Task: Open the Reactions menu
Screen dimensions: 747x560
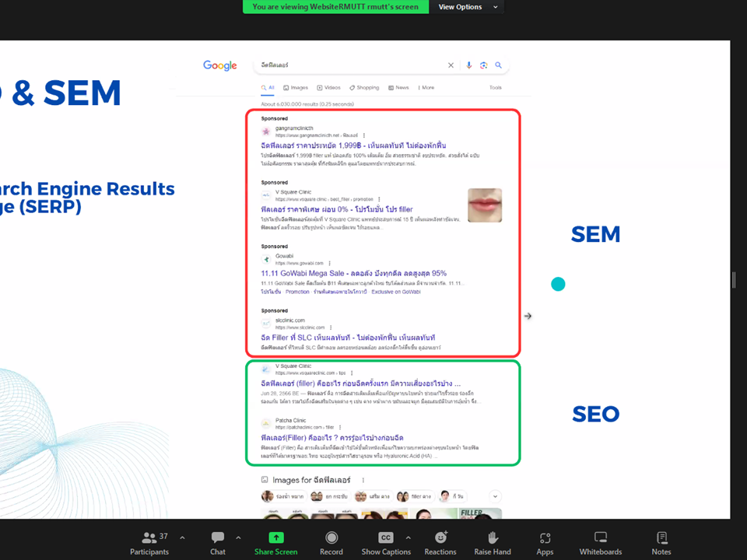Action: coord(440,544)
